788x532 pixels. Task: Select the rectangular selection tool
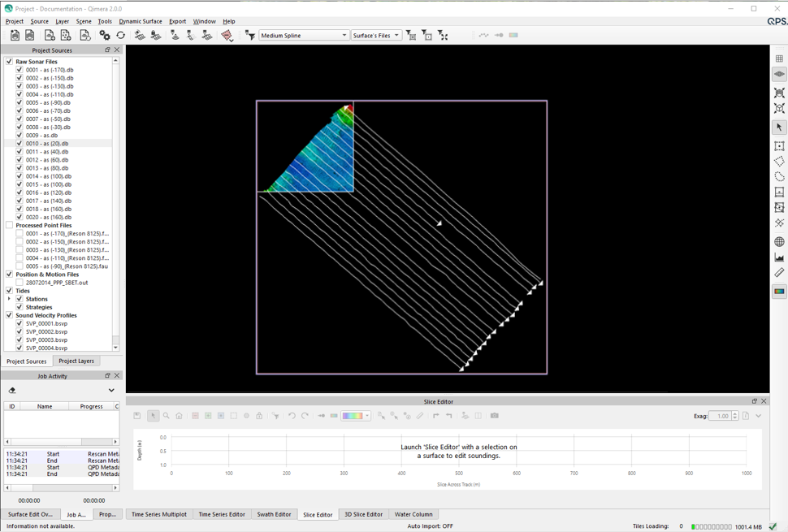pos(779,146)
